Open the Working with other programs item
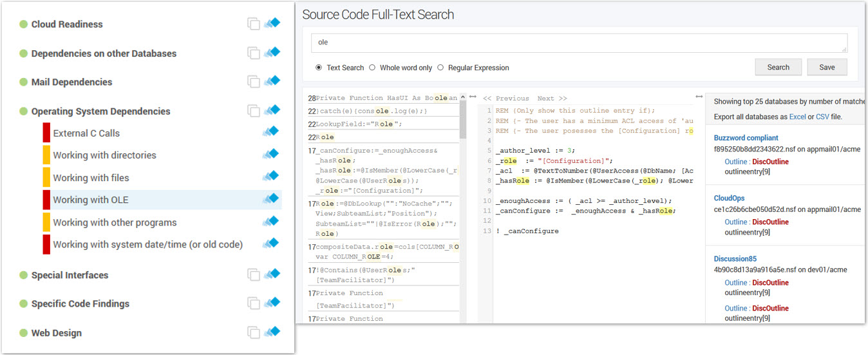The height and width of the screenshot is (355, 868). (115, 222)
